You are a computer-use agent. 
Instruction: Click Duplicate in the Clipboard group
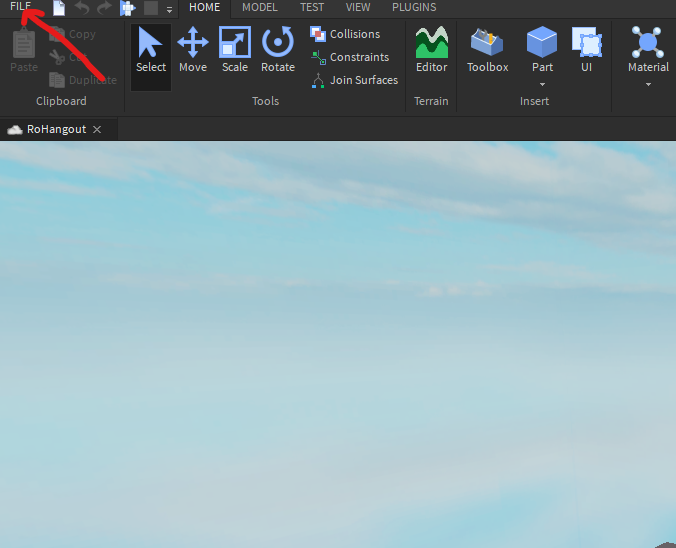[x=83, y=80]
